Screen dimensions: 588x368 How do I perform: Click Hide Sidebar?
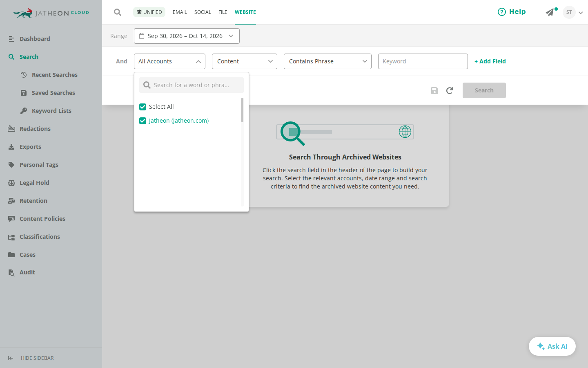point(31,358)
